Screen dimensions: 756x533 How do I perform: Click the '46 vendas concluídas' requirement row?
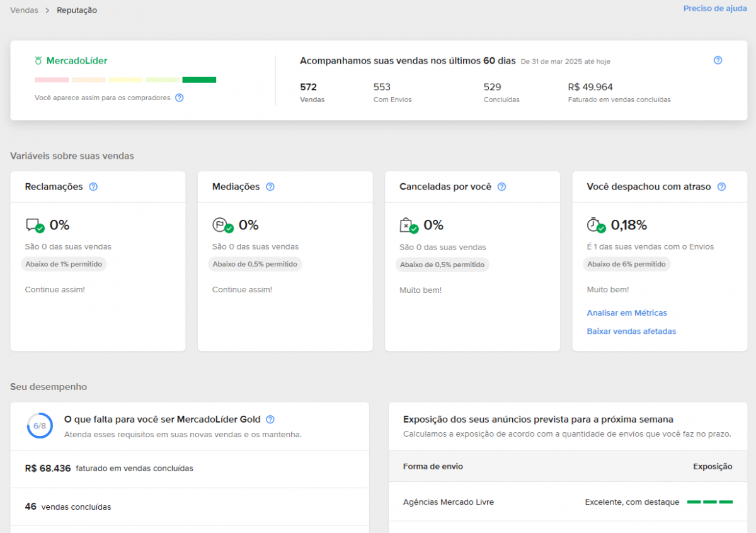190,507
